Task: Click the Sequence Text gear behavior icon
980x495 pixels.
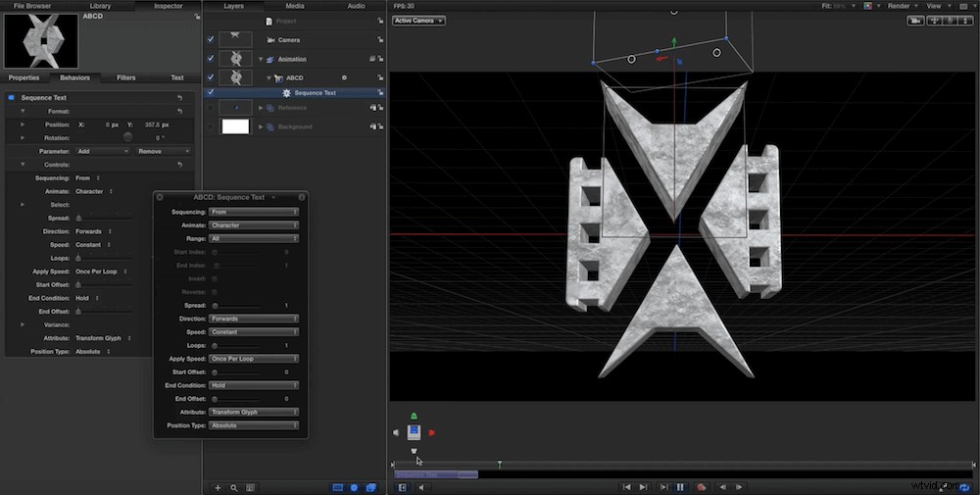Action: pyautogui.click(x=286, y=92)
